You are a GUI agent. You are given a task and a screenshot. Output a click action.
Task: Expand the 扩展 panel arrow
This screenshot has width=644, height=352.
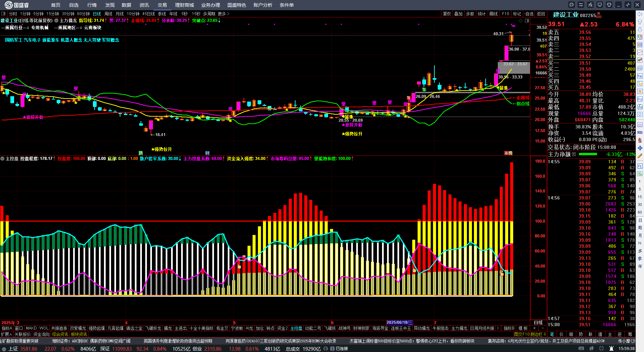click(x=6, y=334)
